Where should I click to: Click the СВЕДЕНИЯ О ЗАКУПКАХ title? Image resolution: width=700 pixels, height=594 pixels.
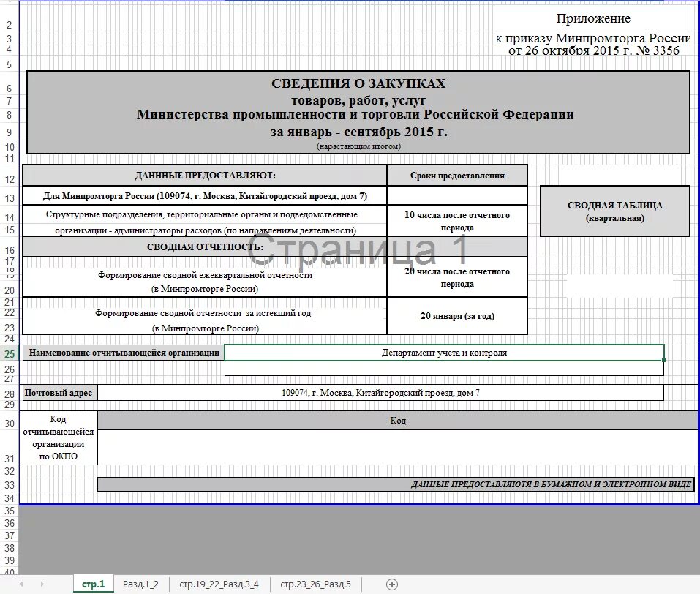pos(358,83)
